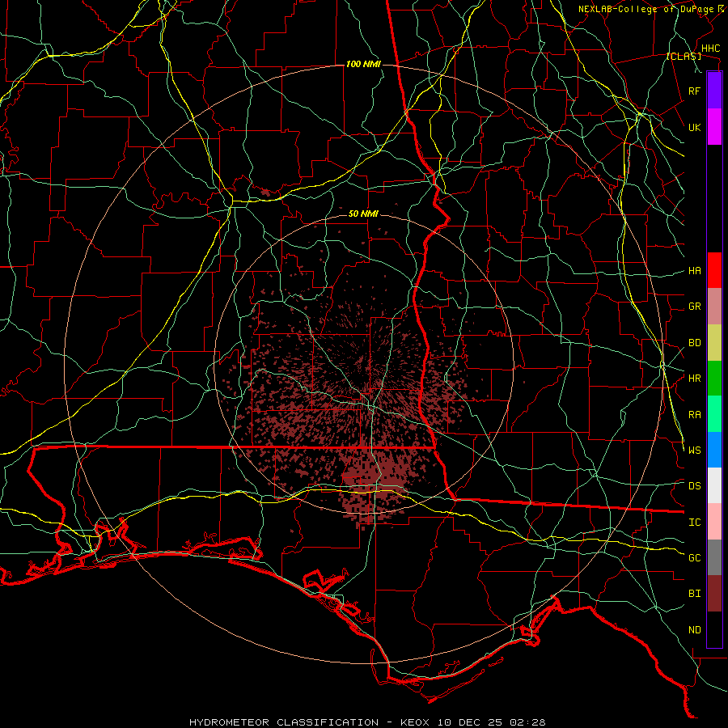
Task: Click the [CLAS] units label
Action: point(684,57)
